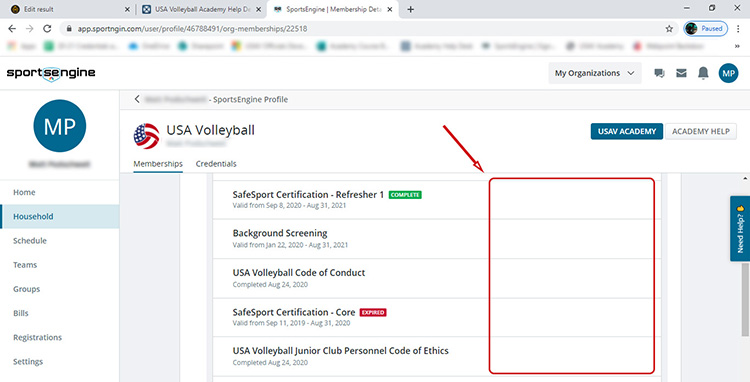
Task: Click the red EXPIRED badge
Action: 373,312
